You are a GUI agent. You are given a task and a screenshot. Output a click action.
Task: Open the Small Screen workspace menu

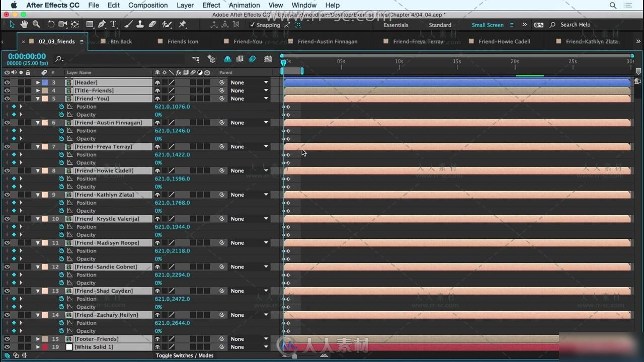click(x=512, y=25)
